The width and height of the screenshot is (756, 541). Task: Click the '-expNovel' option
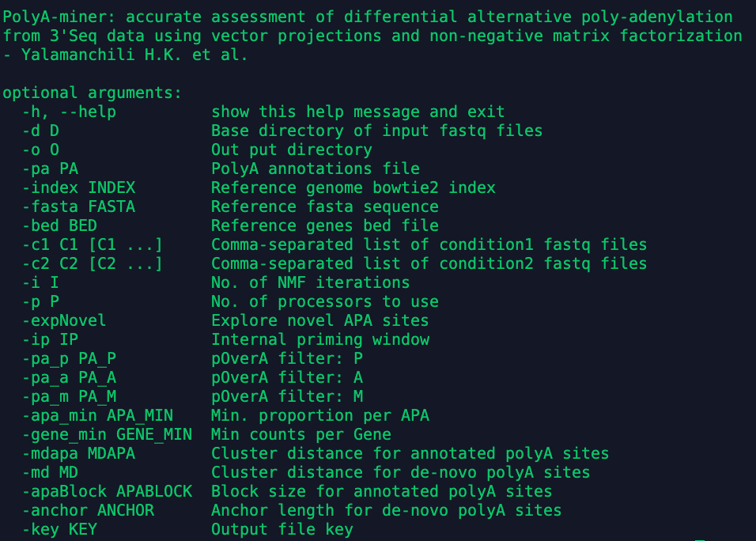tap(64, 320)
